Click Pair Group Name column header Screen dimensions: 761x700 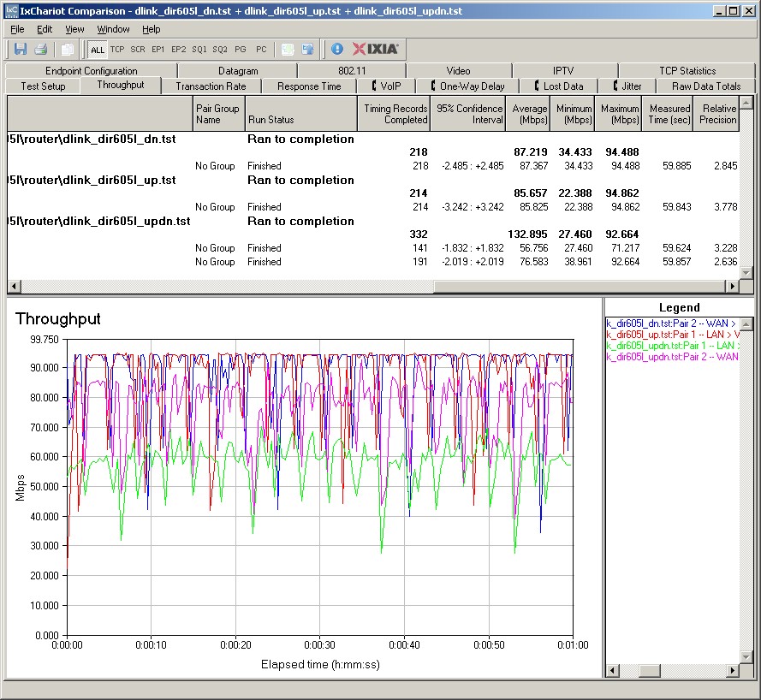[219, 114]
